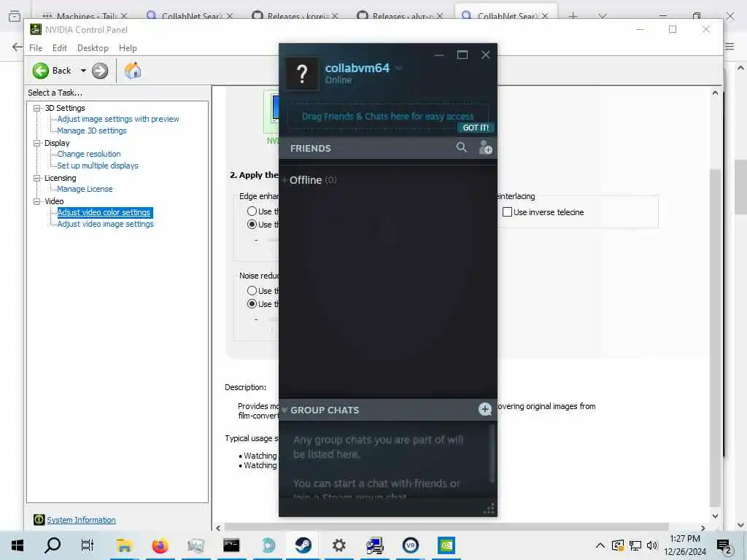747x560 pixels.
Task: Collapse the 3D Settings tree node
Action: point(36,108)
